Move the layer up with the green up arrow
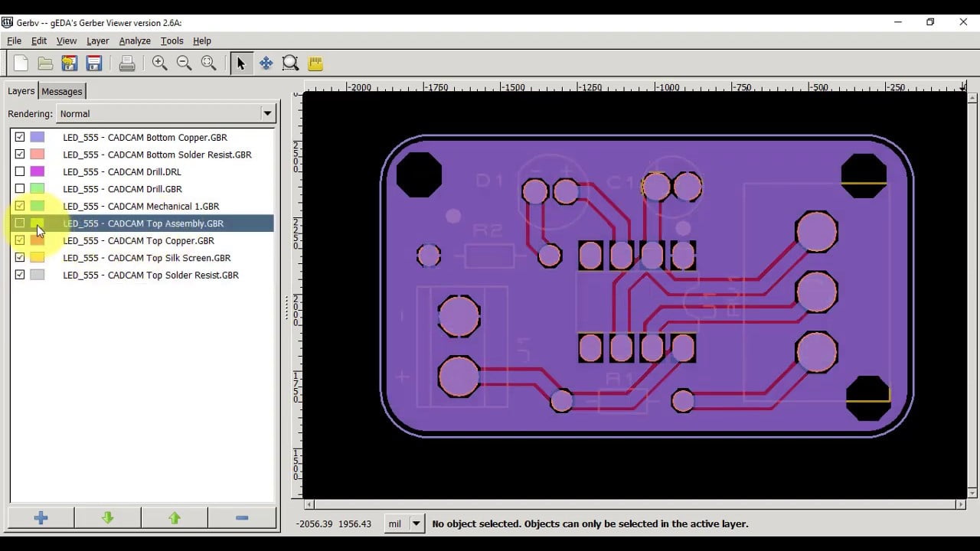This screenshot has width=980, height=551. click(x=175, y=518)
